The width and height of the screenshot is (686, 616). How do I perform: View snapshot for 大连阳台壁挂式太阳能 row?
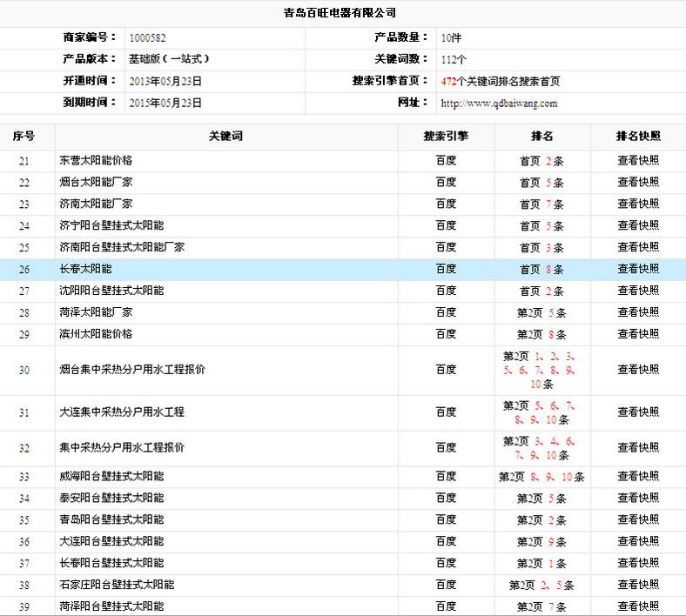(x=638, y=541)
